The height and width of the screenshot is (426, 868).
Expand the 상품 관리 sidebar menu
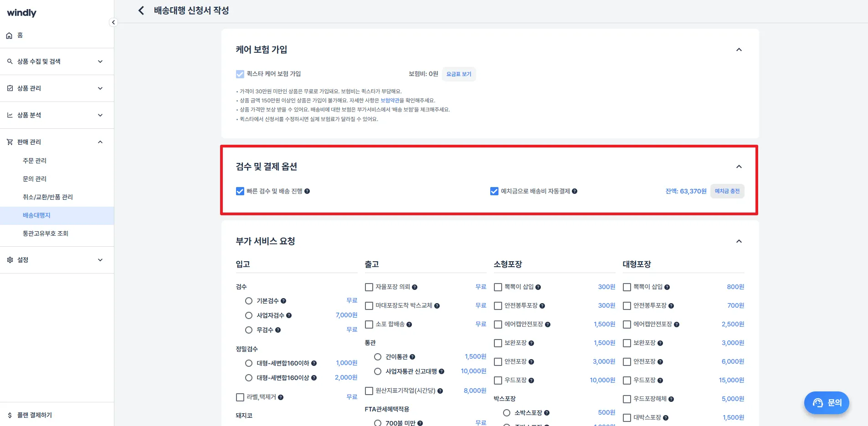click(x=57, y=88)
